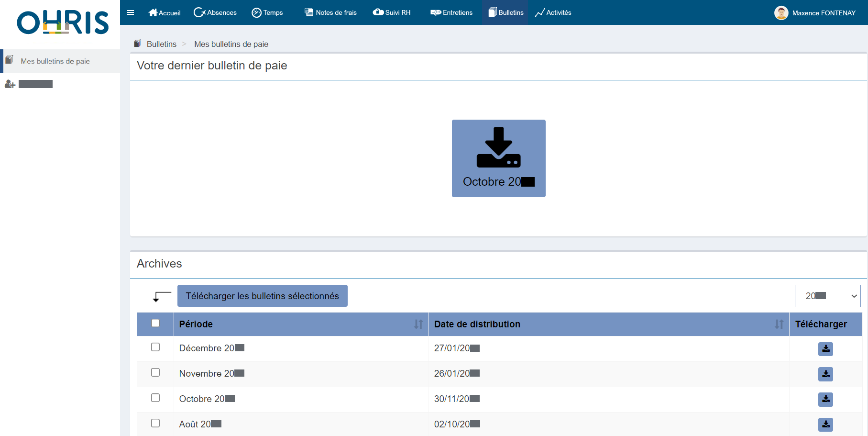Download the Août bulletin row icon
The image size is (868, 436).
click(825, 425)
